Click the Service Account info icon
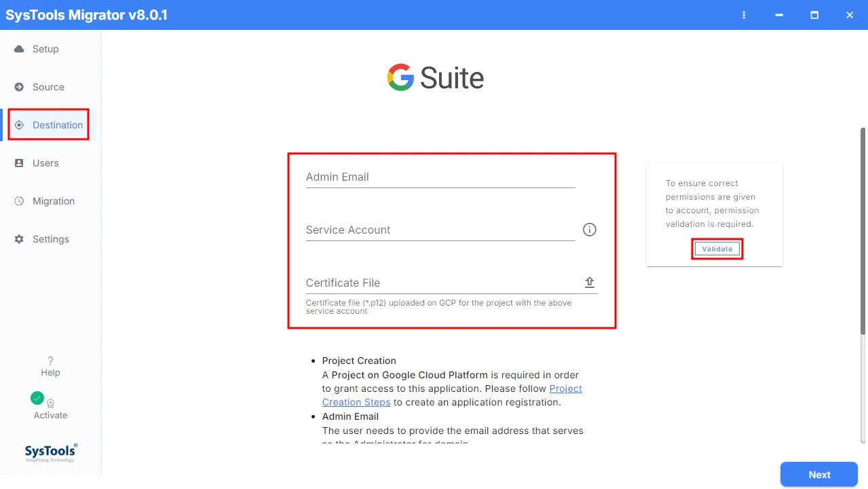 click(590, 230)
